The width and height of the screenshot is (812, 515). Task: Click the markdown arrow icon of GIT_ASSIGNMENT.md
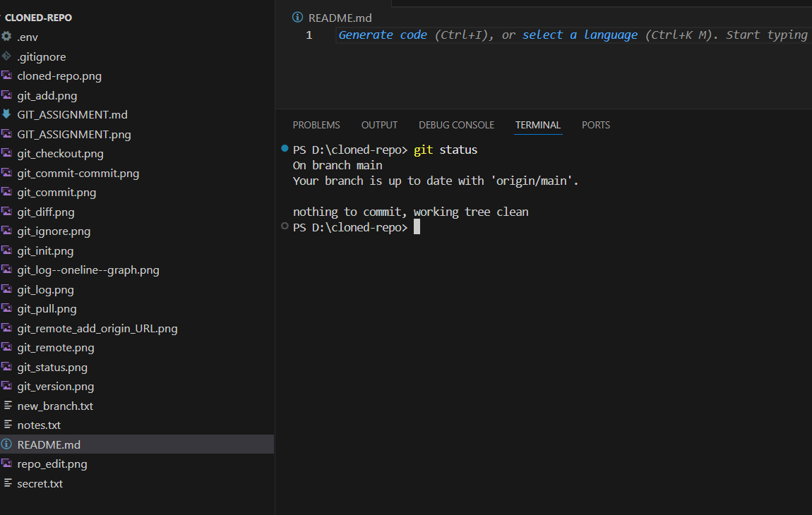click(x=7, y=114)
